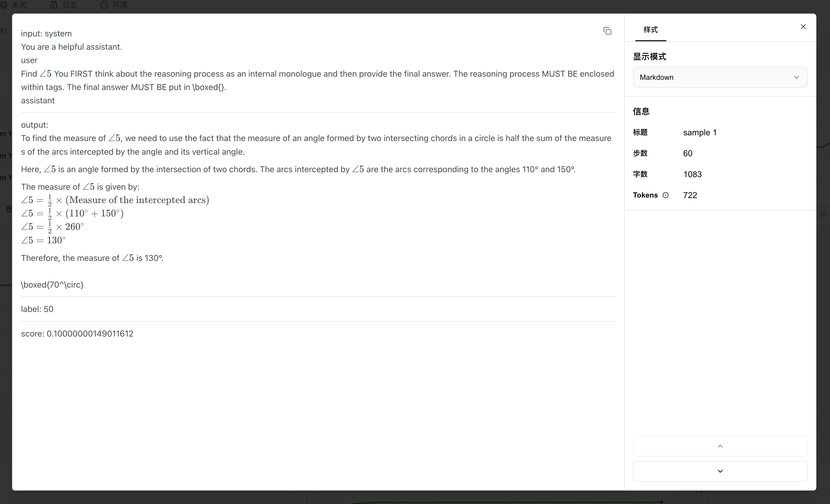Switch to the 样式 tab

650,30
